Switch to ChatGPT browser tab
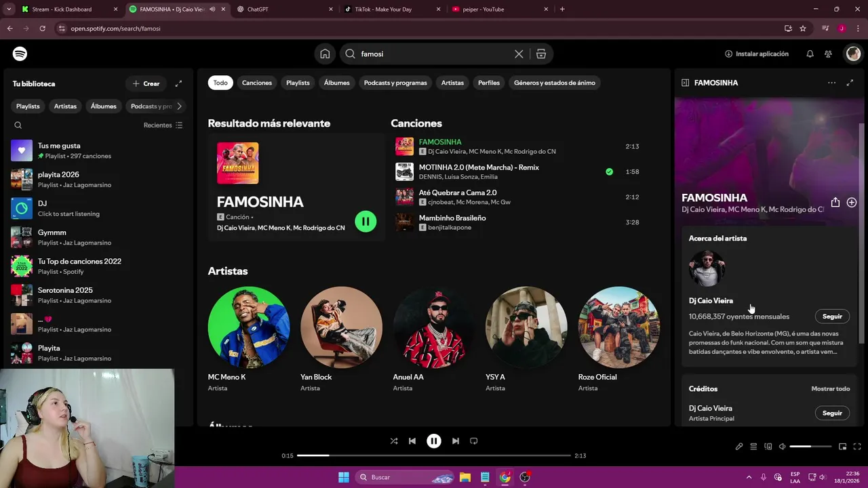The width and height of the screenshot is (868, 488). 283,9
